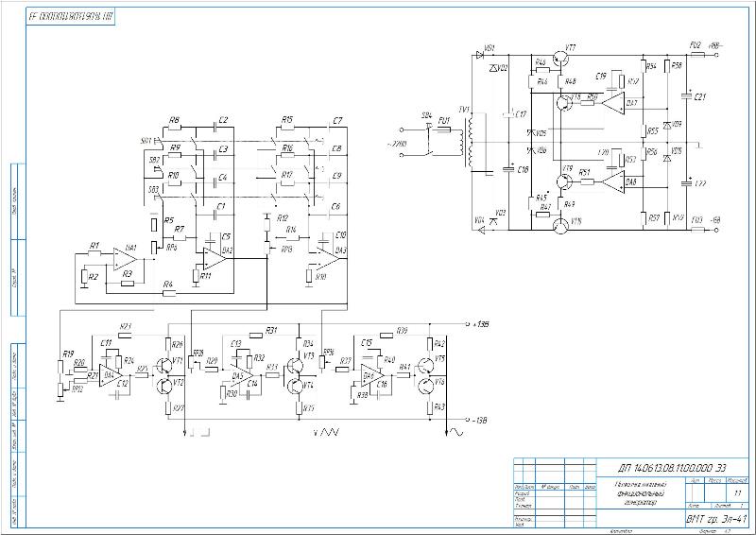The height and width of the screenshot is (535, 756).
Task: Click the R39 label
Action: point(402,331)
